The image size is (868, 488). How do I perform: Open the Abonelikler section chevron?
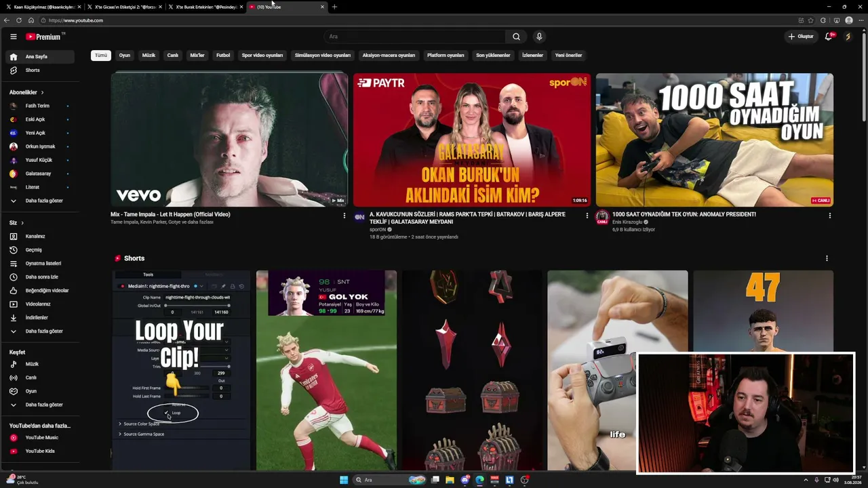pos(42,92)
